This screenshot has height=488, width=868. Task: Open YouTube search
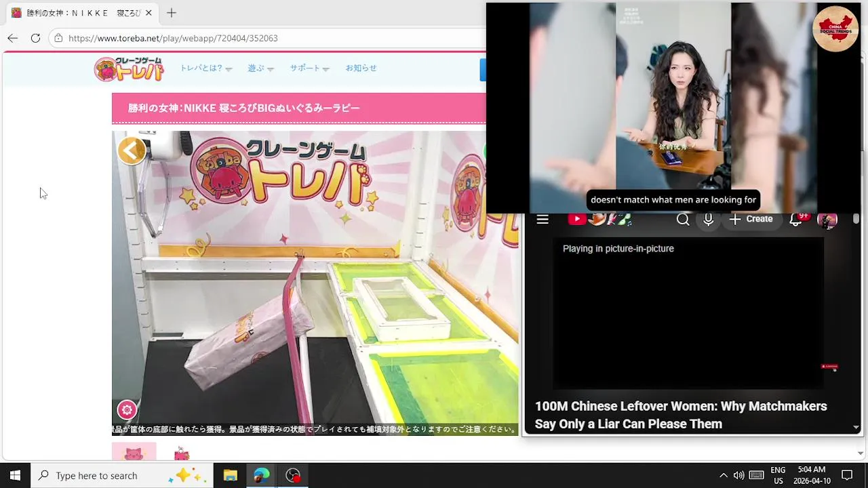pos(683,219)
